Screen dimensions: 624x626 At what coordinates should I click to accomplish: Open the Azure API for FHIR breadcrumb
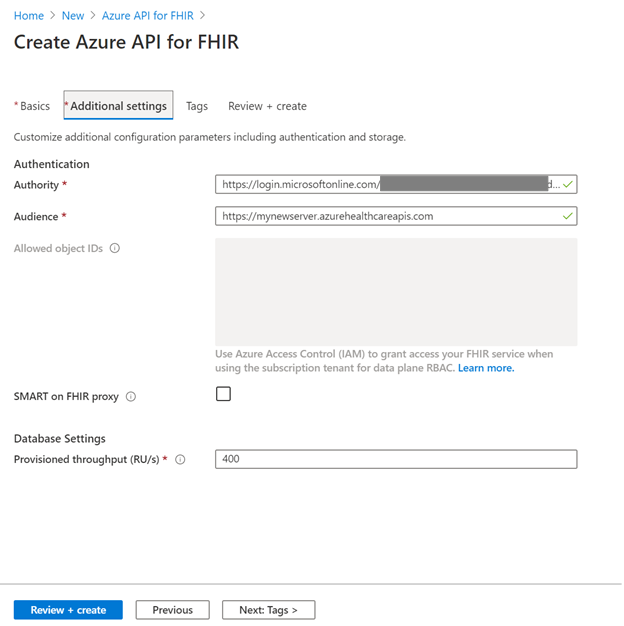tap(147, 16)
